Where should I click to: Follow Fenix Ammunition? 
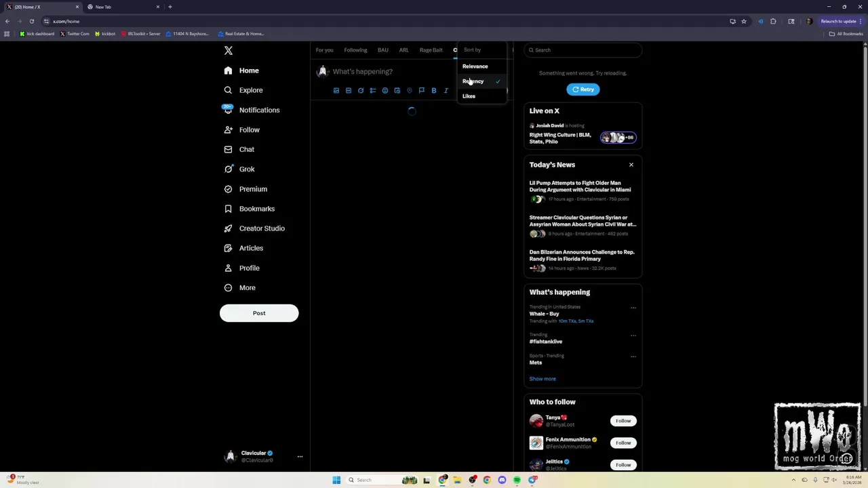point(623,443)
